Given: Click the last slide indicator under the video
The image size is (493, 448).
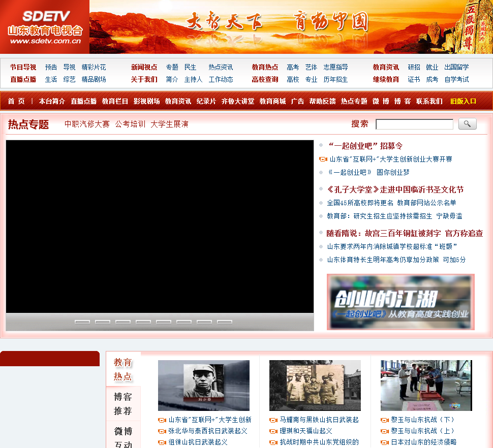Looking at the screenshot, I should click(x=225, y=322).
